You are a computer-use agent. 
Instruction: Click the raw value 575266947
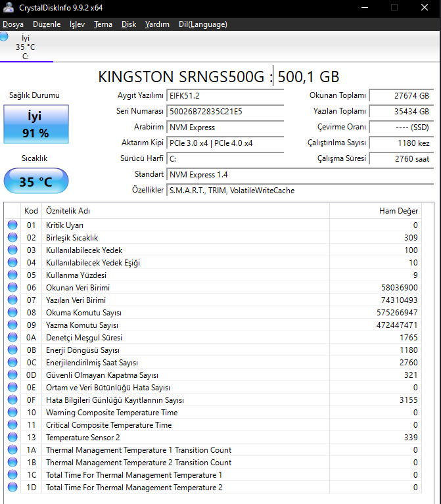click(x=397, y=312)
